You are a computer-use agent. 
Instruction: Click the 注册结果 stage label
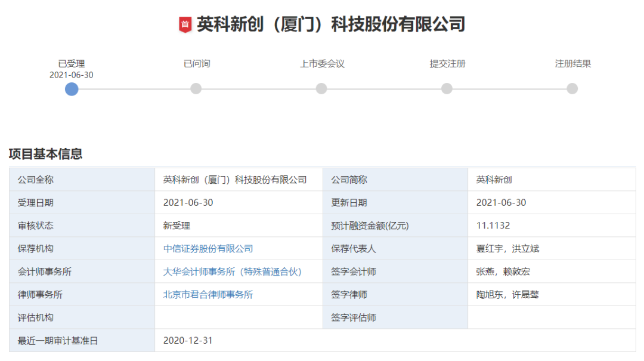(x=572, y=64)
